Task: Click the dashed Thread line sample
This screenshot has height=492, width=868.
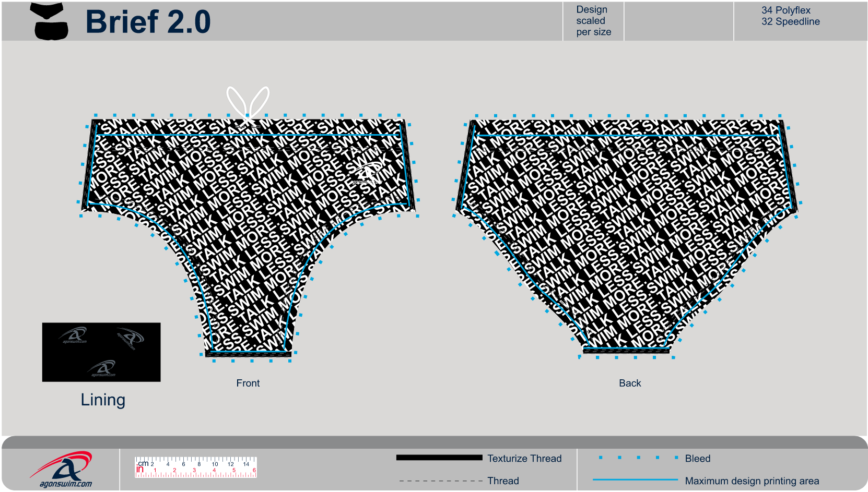Action: (x=440, y=481)
